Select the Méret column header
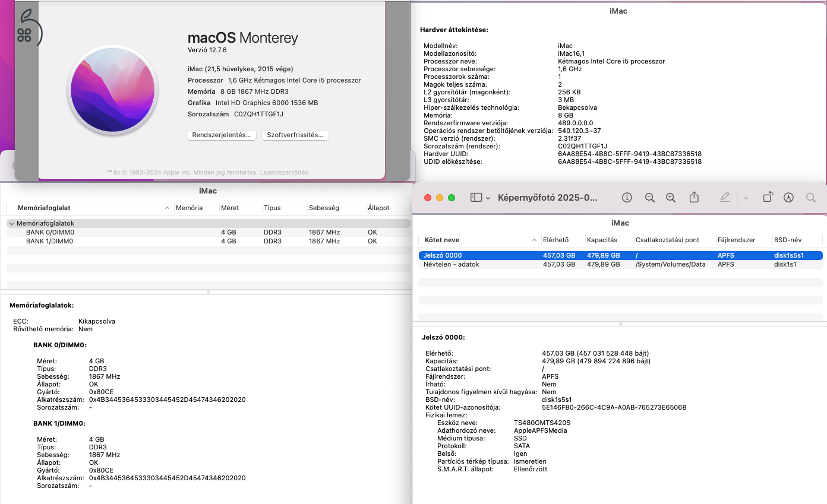Image resolution: width=827 pixels, height=504 pixels. click(x=229, y=208)
